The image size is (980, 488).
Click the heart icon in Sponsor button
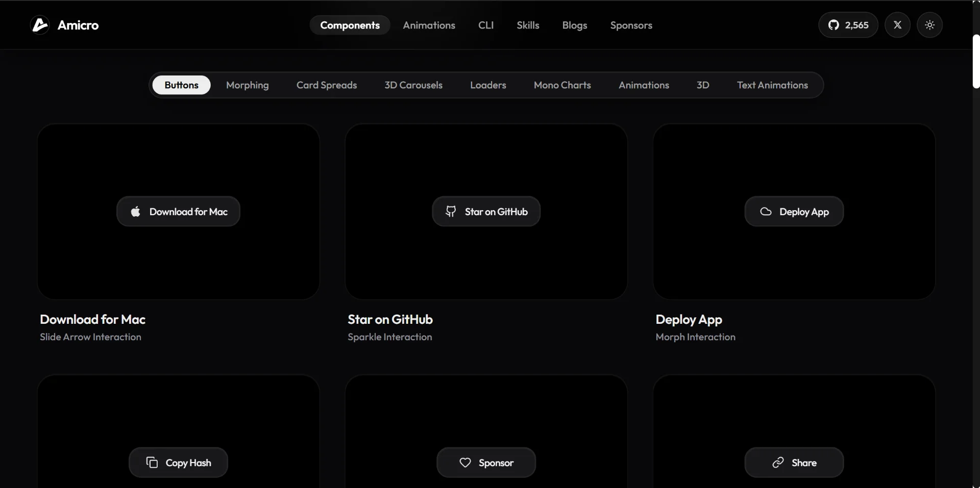tap(465, 463)
